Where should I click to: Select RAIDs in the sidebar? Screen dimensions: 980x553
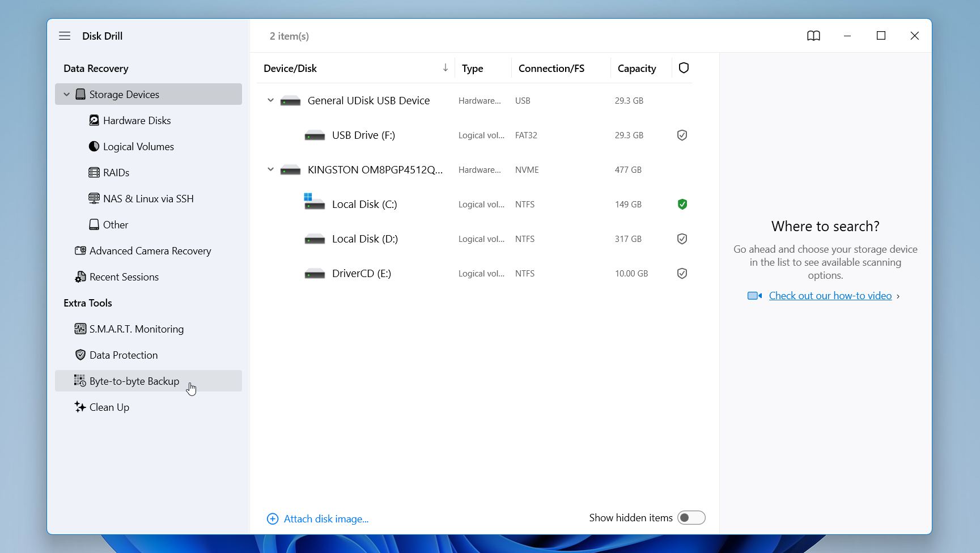click(x=116, y=172)
